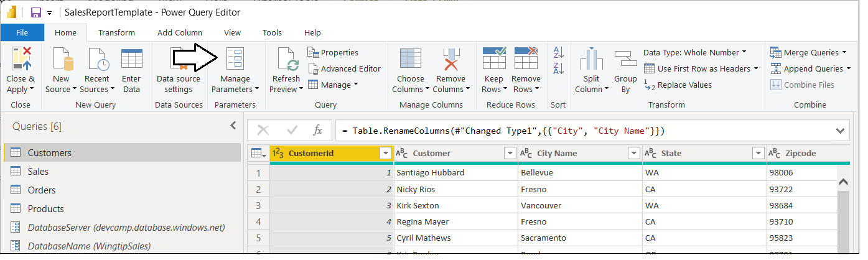Select the Products query
This screenshot has width=868, height=260.
coord(122,208)
